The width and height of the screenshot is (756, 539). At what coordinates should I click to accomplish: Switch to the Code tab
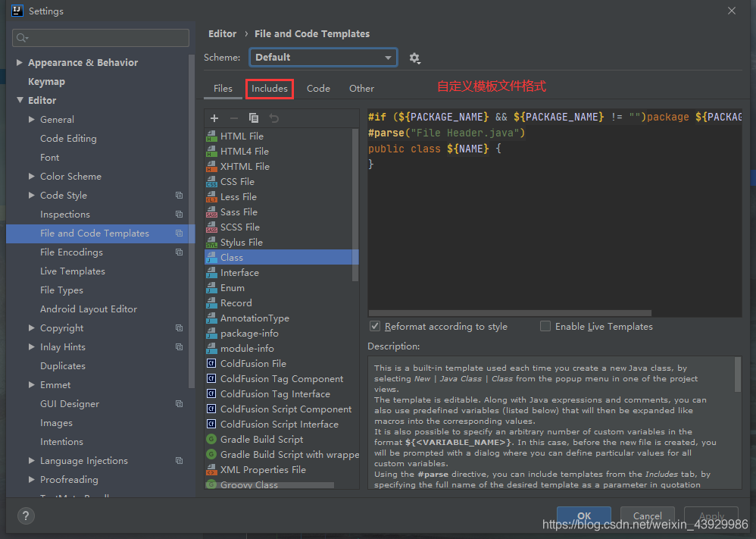[x=318, y=88]
